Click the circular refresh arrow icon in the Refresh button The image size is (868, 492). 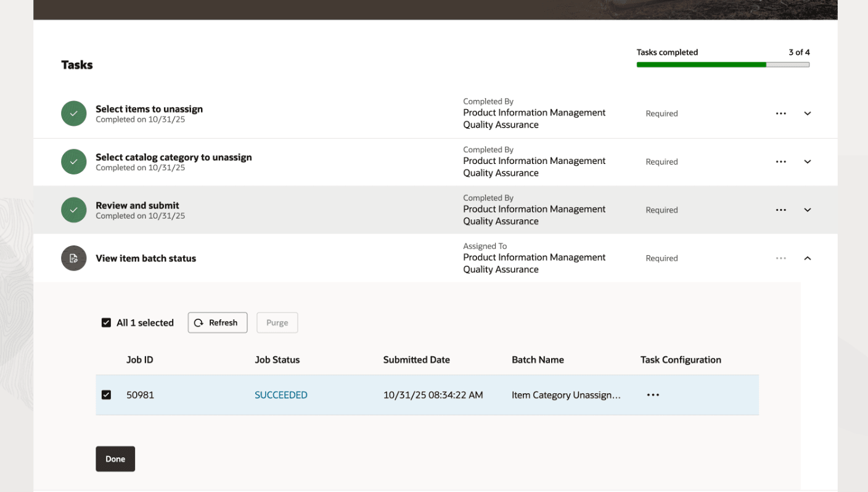click(x=198, y=322)
